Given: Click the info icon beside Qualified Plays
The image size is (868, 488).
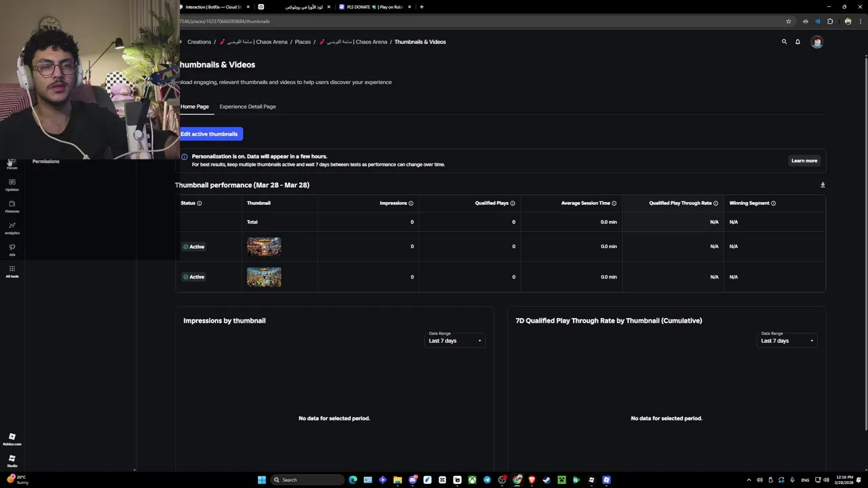Looking at the screenshot, I should tap(513, 203).
